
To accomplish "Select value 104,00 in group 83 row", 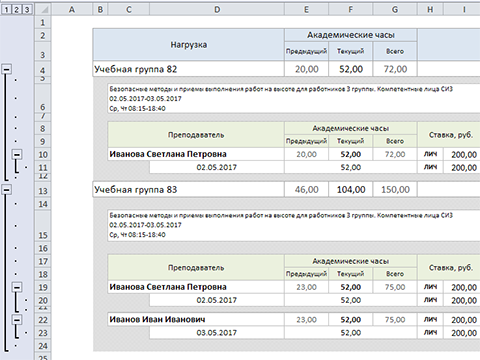I will [x=351, y=190].
